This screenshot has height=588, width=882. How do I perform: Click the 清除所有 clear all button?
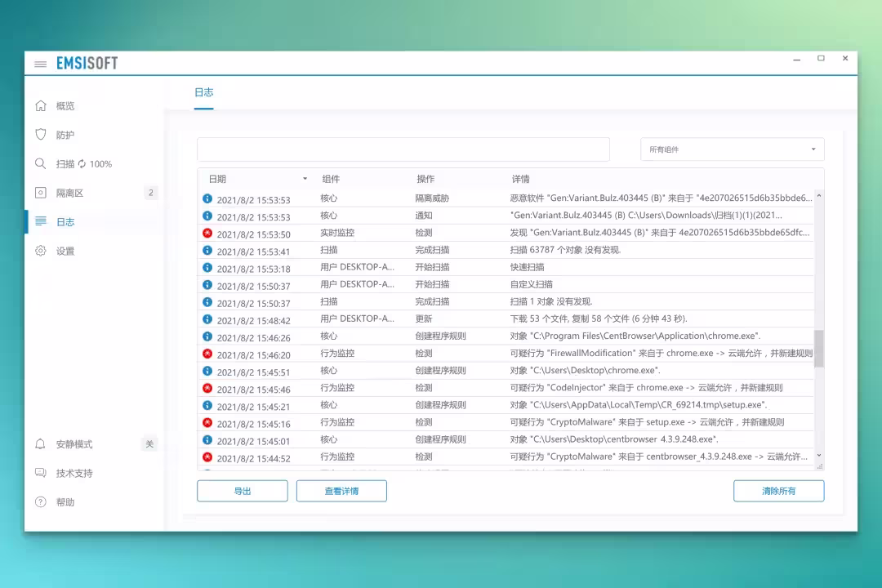pyautogui.click(x=778, y=491)
